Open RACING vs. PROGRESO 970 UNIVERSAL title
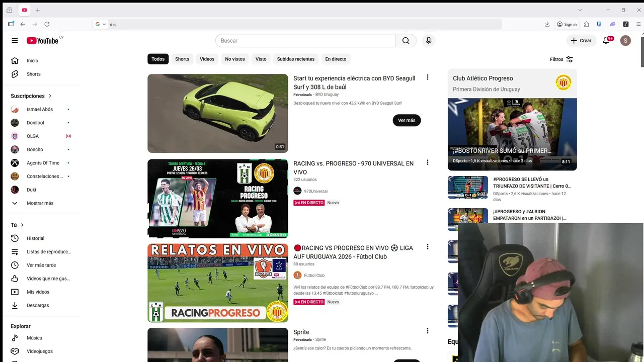The image size is (644, 362). (x=353, y=167)
